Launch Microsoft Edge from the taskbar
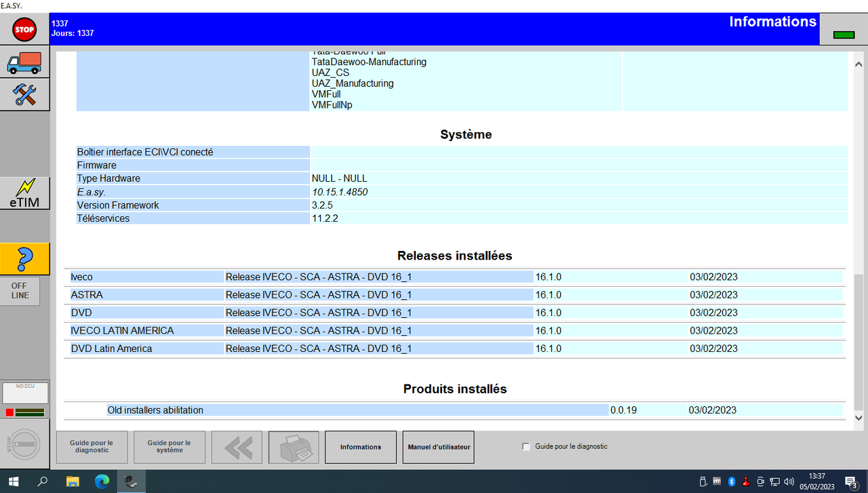The height and width of the screenshot is (493, 868). tap(101, 481)
